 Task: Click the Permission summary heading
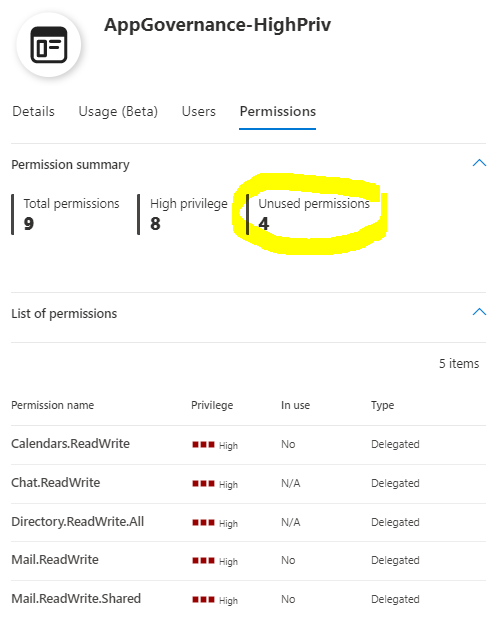coord(70,164)
